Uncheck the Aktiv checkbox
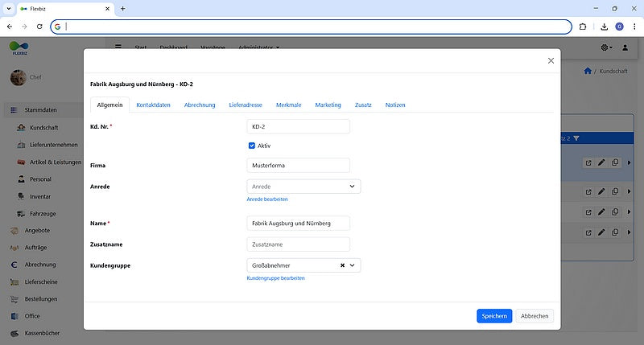Screen dimensions: 644x345 coord(252,146)
